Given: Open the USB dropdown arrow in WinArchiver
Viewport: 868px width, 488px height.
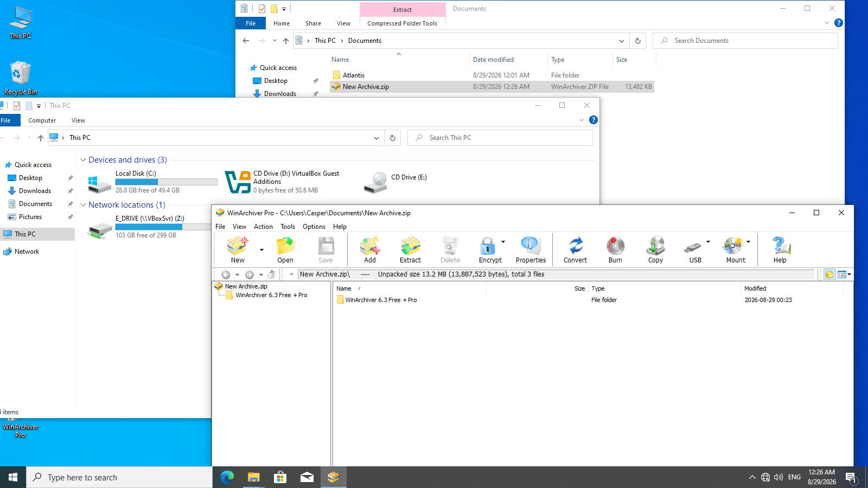Looking at the screenshot, I should 708,242.
